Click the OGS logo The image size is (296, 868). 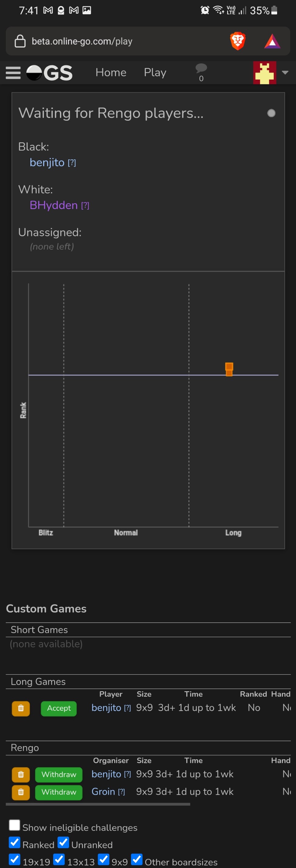click(50, 73)
